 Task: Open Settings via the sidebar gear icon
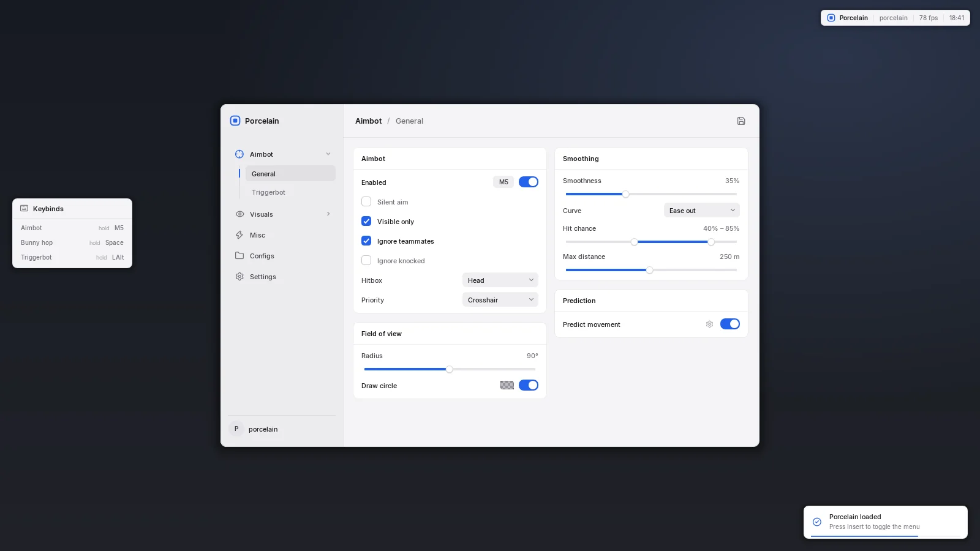click(239, 277)
